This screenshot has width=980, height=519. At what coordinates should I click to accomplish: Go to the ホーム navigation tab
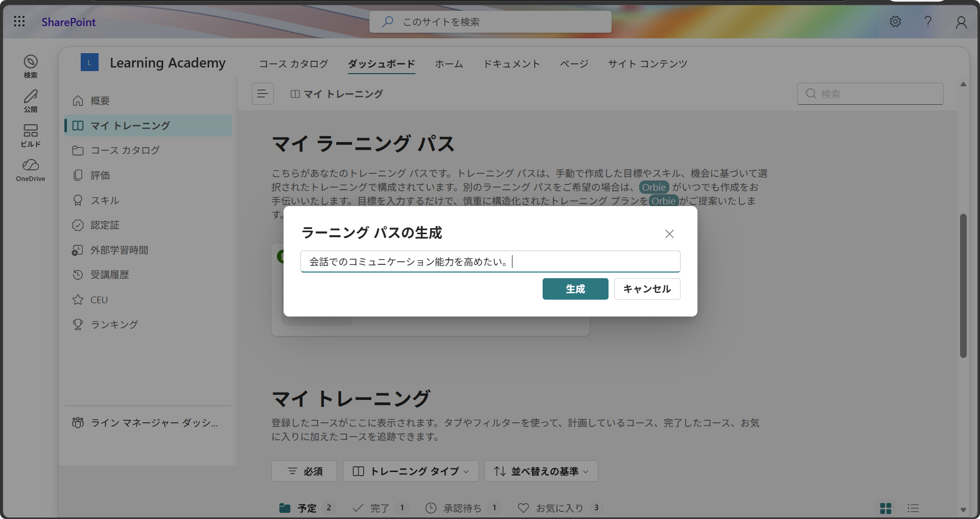pyautogui.click(x=449, y=64)
